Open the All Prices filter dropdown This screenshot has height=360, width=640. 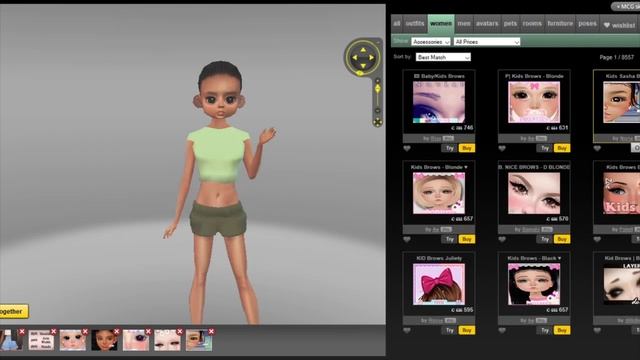[487, 42]
